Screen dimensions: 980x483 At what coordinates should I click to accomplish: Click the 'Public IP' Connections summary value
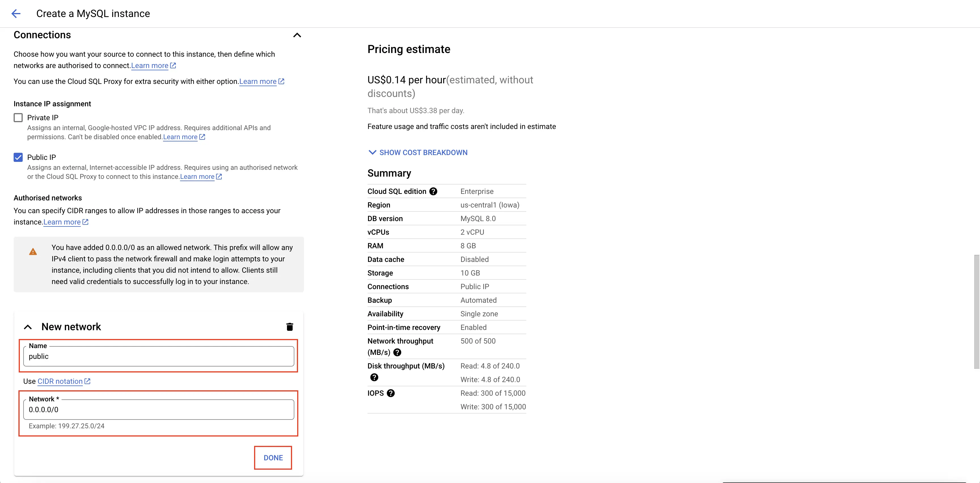tap(474, 287)
